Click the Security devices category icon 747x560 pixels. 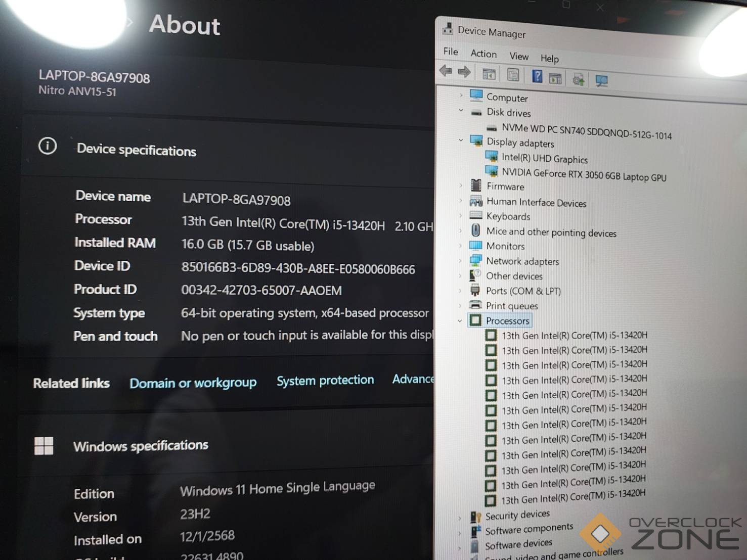[475, 517]
